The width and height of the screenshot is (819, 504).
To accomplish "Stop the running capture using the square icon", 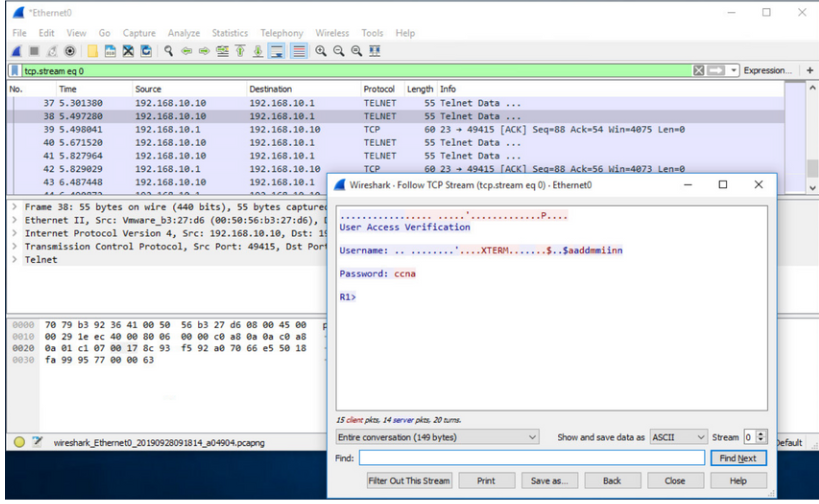I will tap(36, 50).
